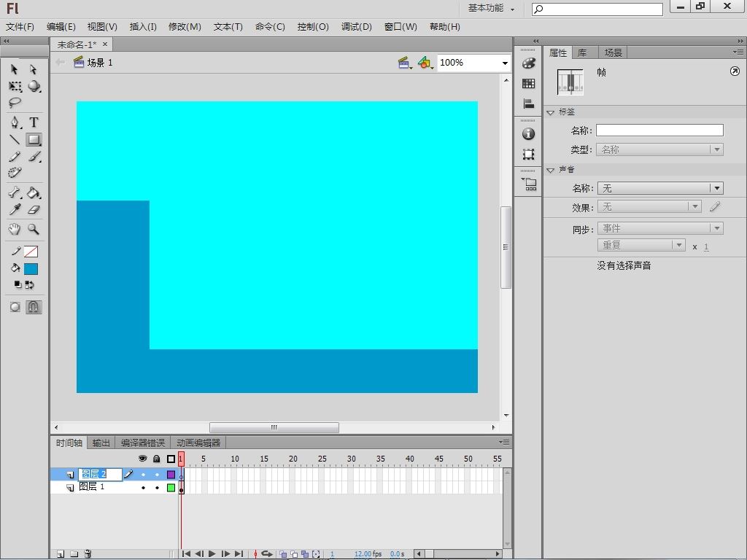747x560 pixels.
Task: Switch to the 库 tab
Action: pos(582,52)
